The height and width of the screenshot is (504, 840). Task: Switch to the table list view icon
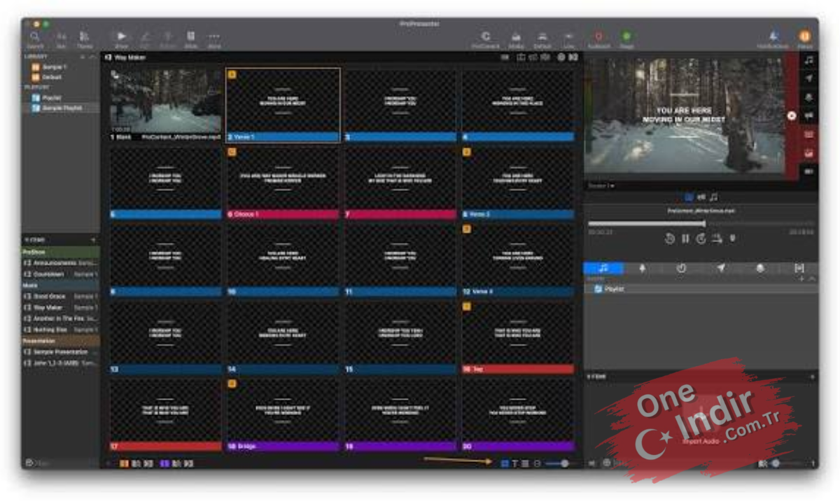pos(525,463)
